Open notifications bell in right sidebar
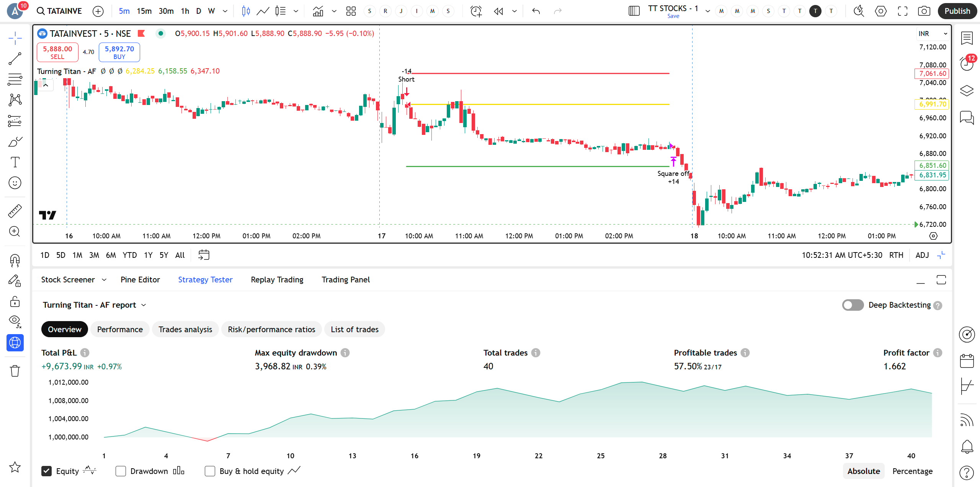Screen dimensions: 980x487 (967, 446)
